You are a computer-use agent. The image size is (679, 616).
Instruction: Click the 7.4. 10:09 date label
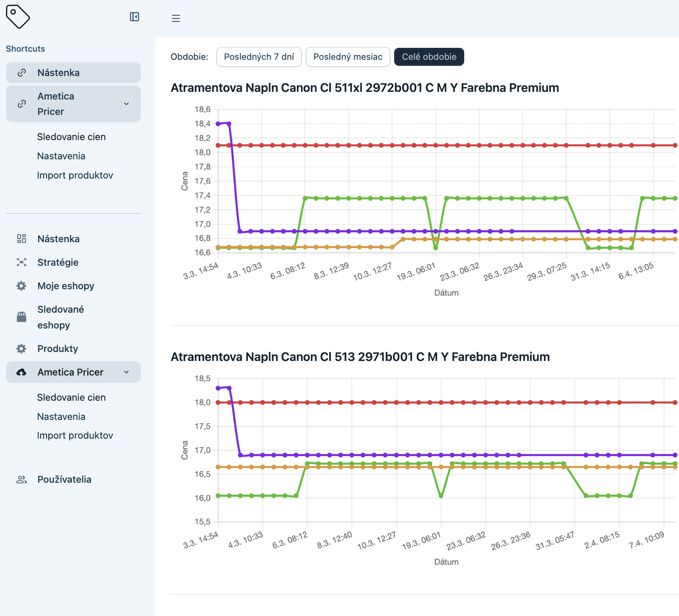tap(647, 540)
